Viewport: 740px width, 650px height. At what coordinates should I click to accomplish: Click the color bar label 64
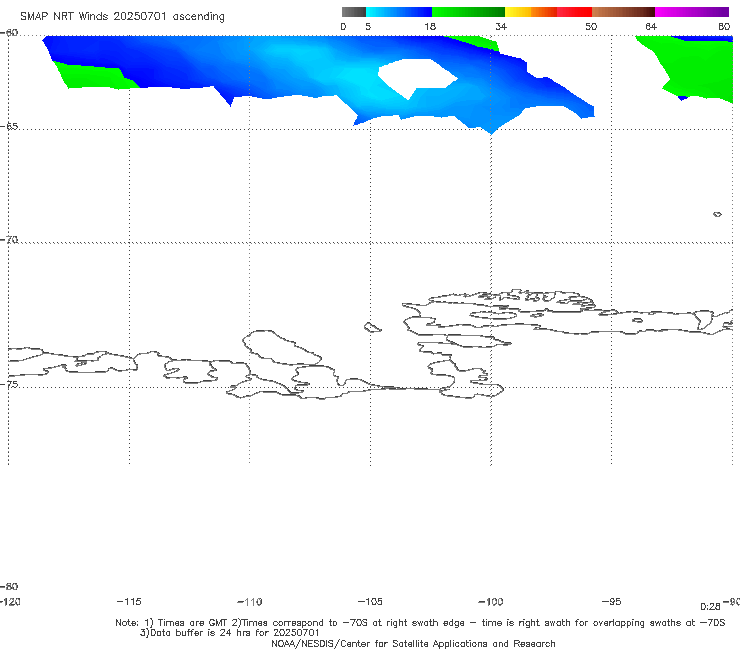tap(651, 26)
